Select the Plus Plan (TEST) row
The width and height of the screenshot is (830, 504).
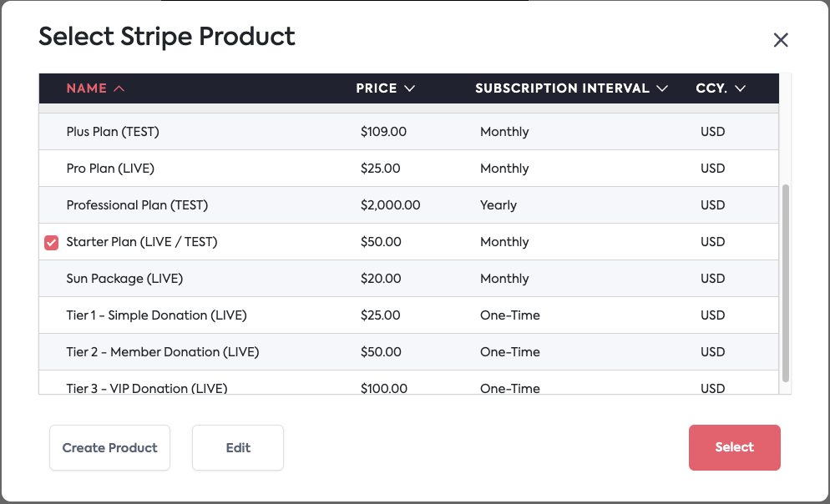coord(113,132)
